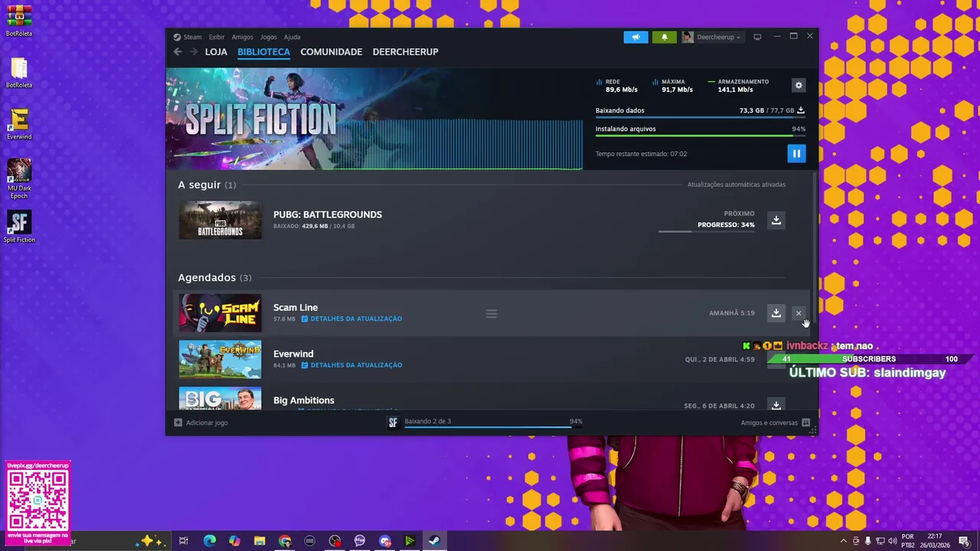The width and height of the screenshot is (980, 551).
Task: Click the plus icon beside Adicionar jogo
Action: (178, 422)
